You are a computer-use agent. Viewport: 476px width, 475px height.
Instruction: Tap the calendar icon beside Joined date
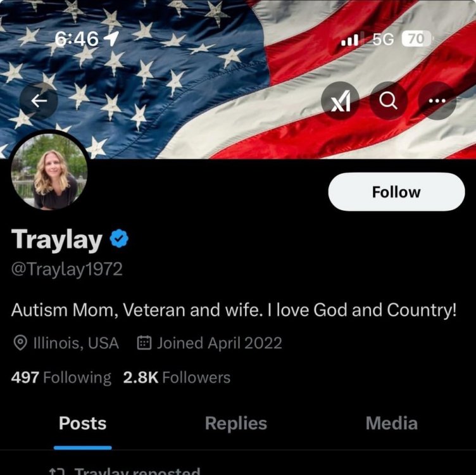tap(144, 343)
